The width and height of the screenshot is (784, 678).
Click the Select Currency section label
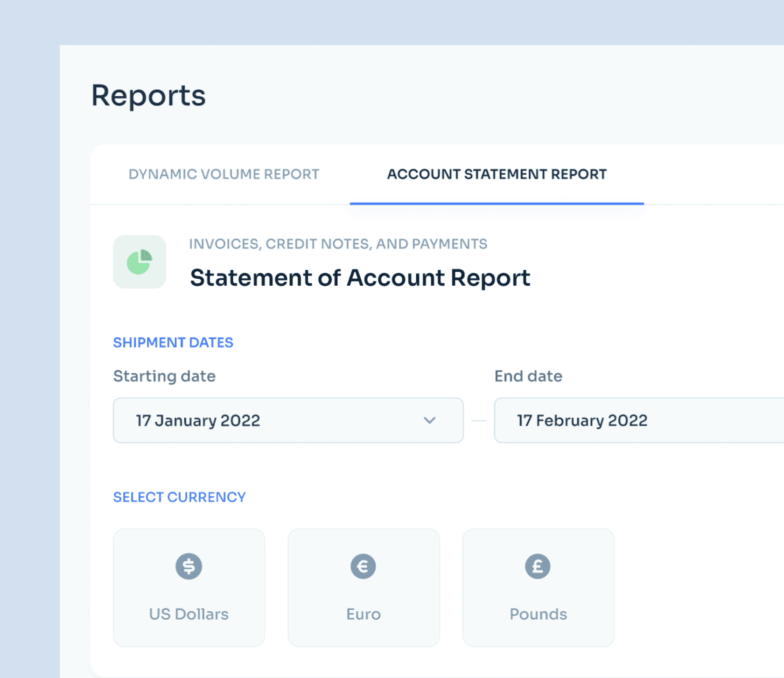point(179,497)
